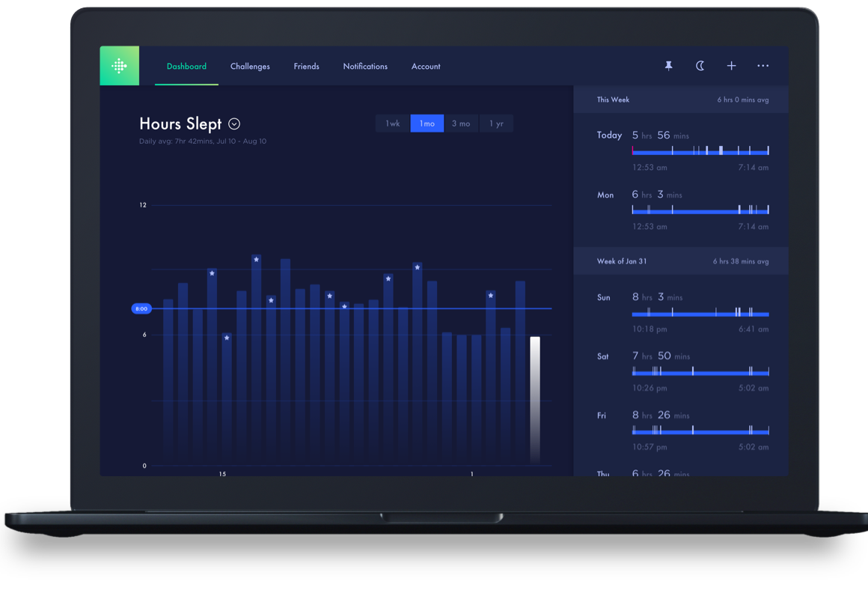
Task: Open the Notifications tab
Action: (x=365, y=67)
